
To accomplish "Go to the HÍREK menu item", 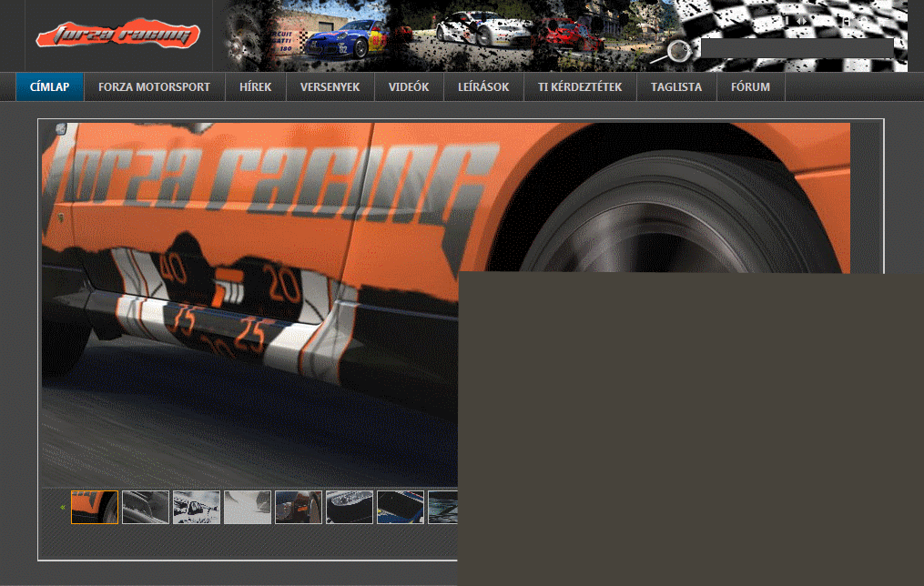I will click(256, 87).
